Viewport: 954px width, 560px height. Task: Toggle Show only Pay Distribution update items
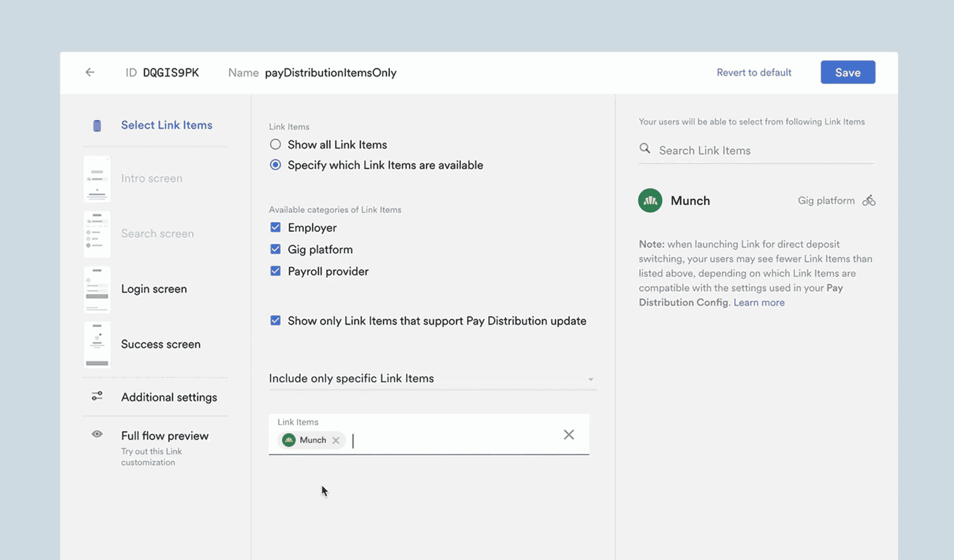[x=275, y=321]
